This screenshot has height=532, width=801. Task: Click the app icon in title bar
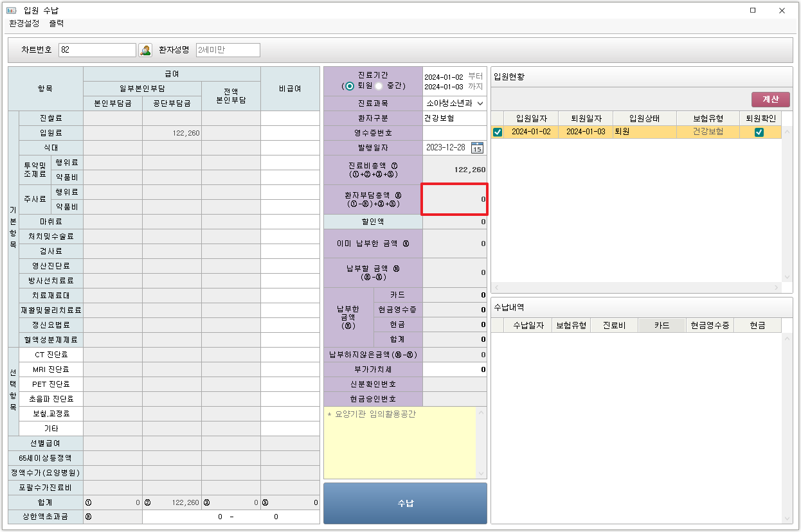pyautogui.click(x=12, y=10)
